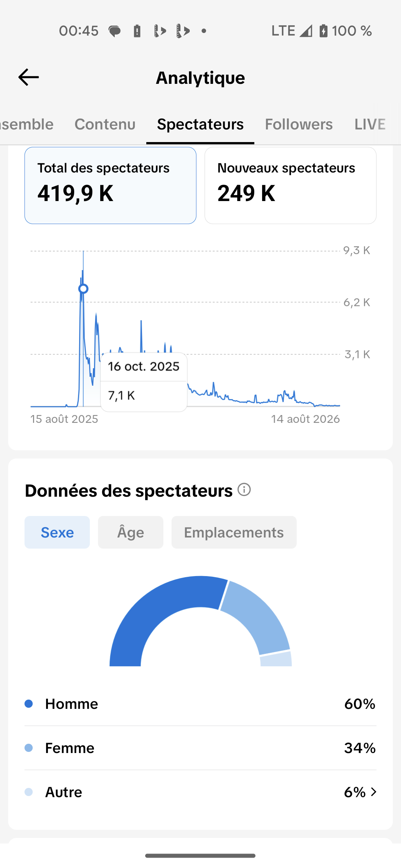
Task: Select the Total des spectateurs card
Action: pos(110,185)
